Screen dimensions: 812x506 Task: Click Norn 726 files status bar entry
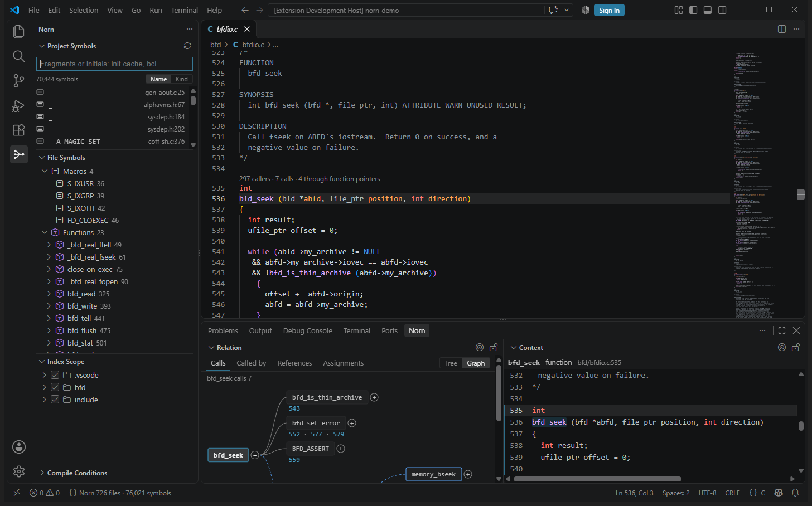click(119, 493)
